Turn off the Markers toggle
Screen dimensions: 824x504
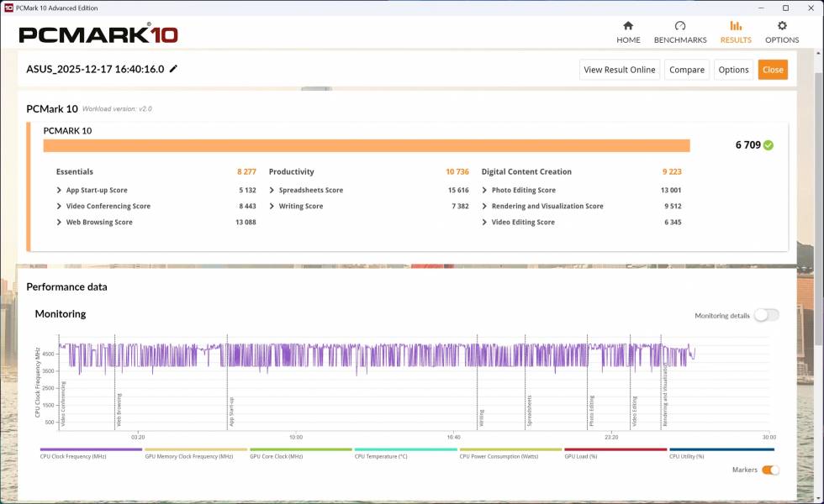pos(770,470)
